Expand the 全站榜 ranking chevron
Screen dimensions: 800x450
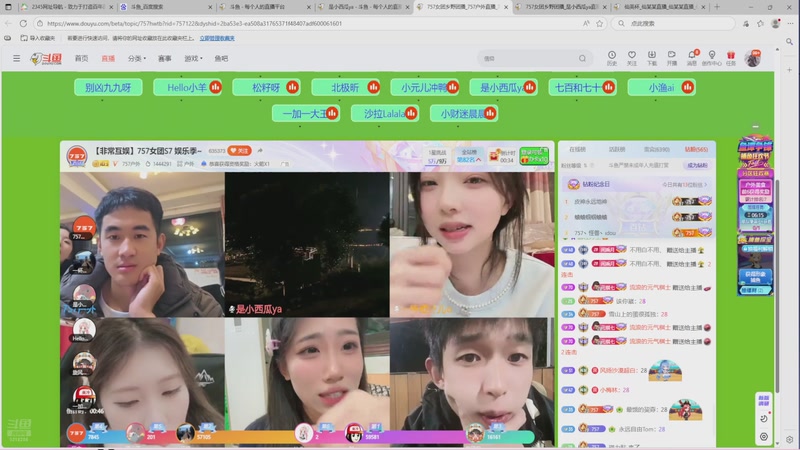point(479,160)
